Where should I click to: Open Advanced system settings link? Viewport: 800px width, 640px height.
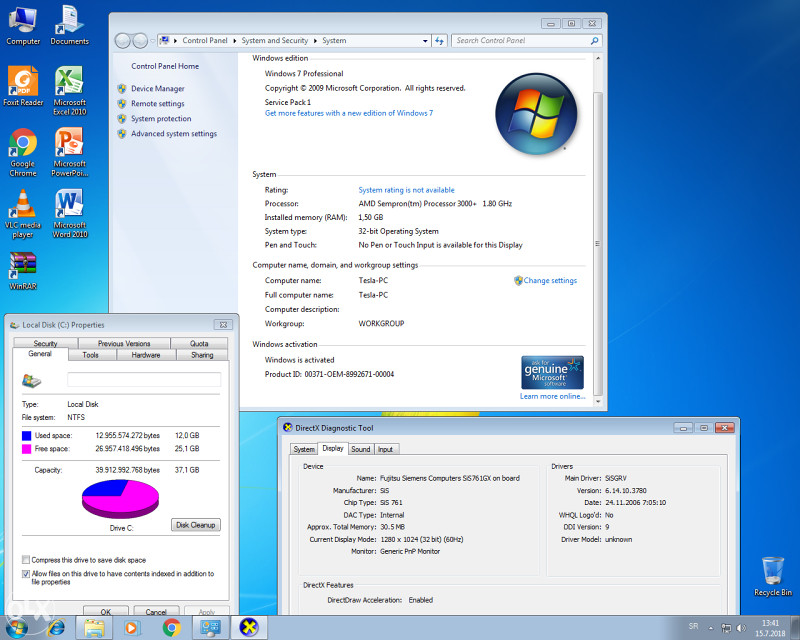174,134
